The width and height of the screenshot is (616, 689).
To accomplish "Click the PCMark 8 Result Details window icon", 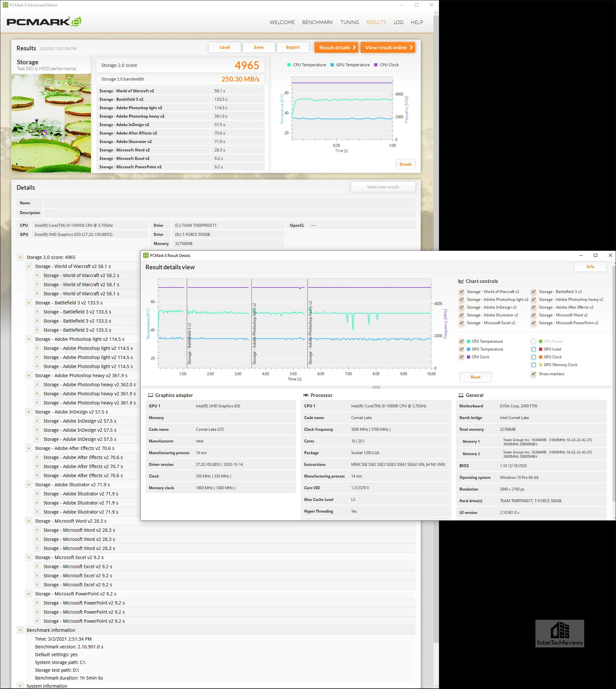I will tap(146, 256).
